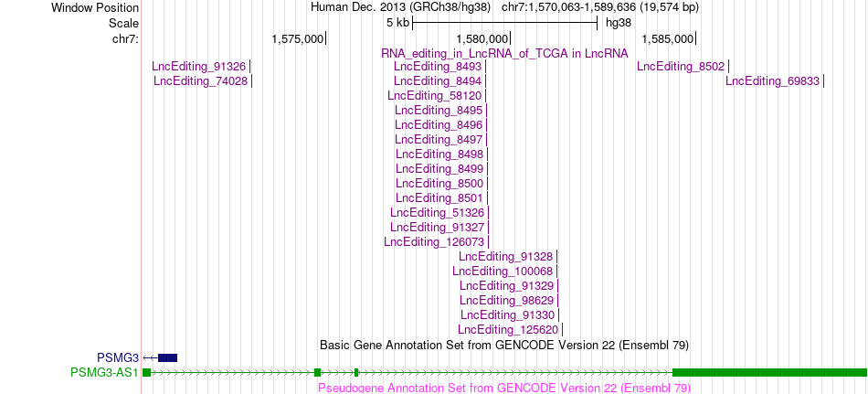Select LncEditing_8499 in the track
This screenshot has height=394, width=868.
click(439, 168)
